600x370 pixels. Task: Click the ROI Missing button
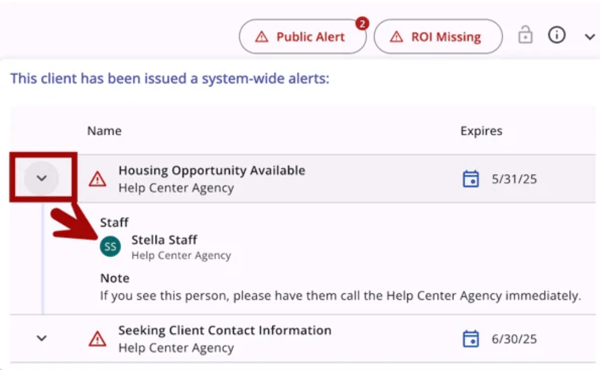coord(438,37)
